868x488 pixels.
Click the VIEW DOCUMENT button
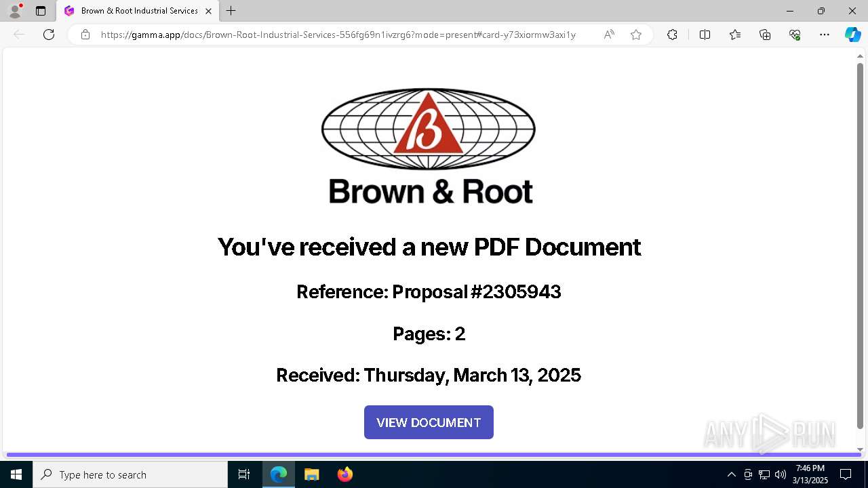429,422
